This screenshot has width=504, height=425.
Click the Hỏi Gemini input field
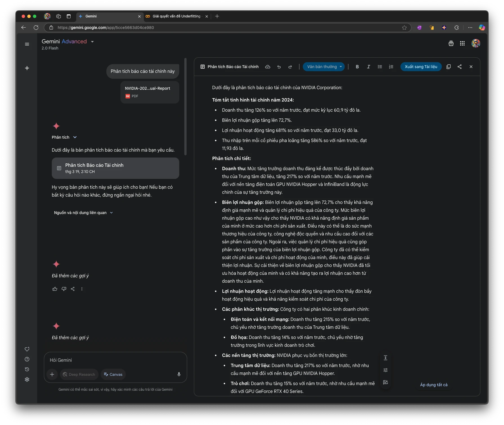115,360
